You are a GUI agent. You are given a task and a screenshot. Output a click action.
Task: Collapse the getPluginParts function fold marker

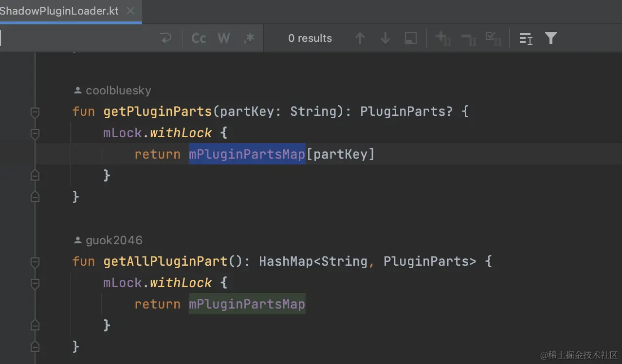click(x=35, y=112)
